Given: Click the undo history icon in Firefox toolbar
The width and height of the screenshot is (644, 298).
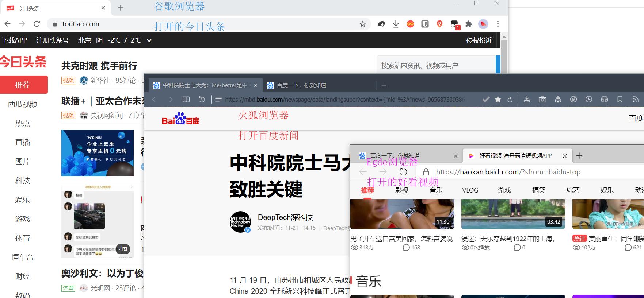Looking at the screenshot, I should pos(202,99).
